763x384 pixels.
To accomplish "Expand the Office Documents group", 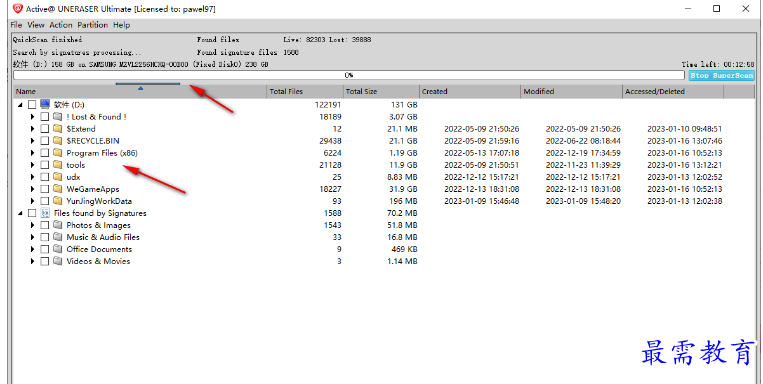I will [33, 249].
